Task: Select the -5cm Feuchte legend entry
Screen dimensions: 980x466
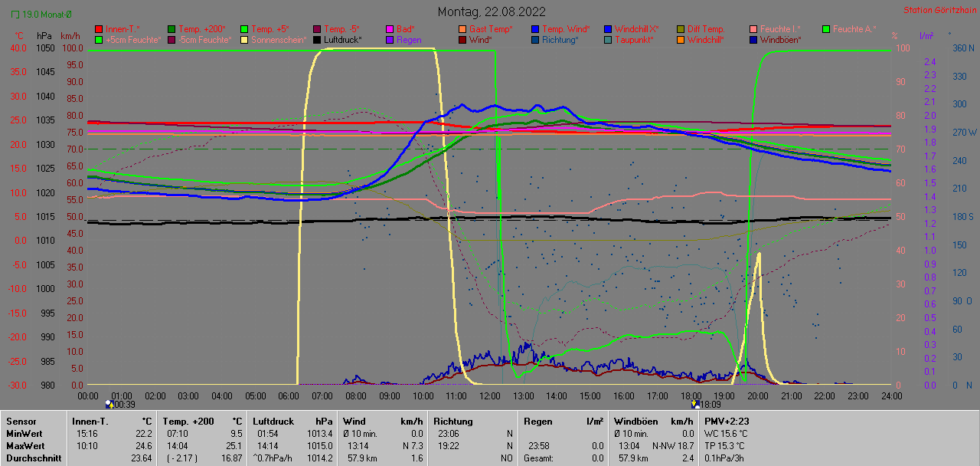Action: click(199, 39)
